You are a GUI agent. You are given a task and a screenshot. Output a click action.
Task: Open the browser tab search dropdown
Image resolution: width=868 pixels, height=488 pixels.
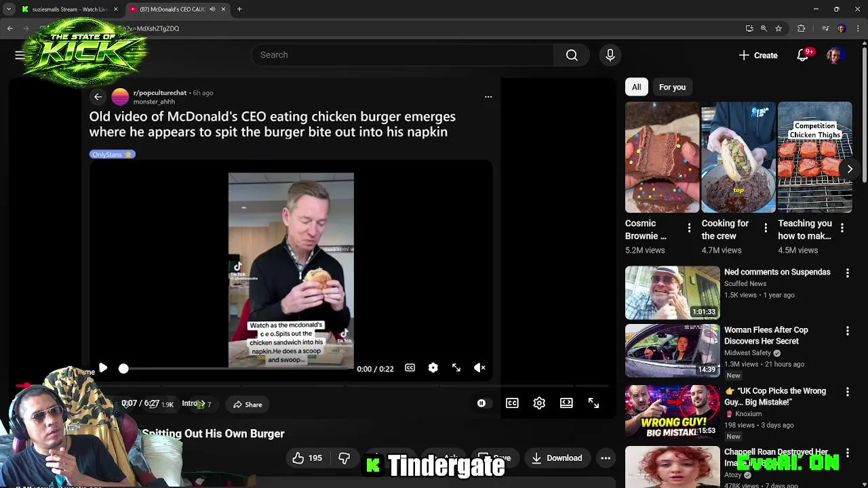click(x=9, y=9)
